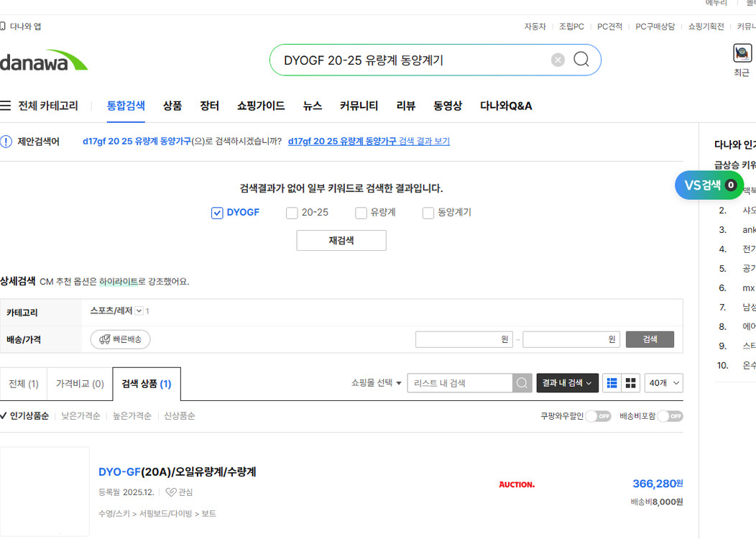Click the 366,280원 price
The height and width of the screenshot is (539, 756).
(658, 484)
